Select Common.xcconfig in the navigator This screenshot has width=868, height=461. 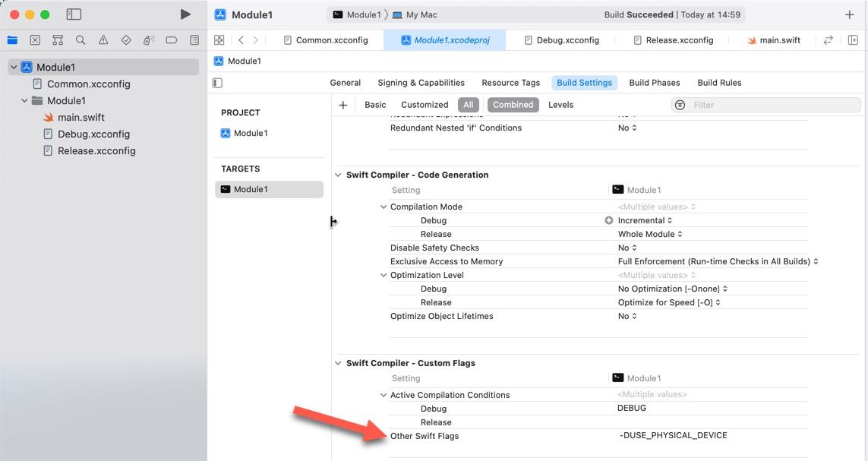[x=89, y=84]
